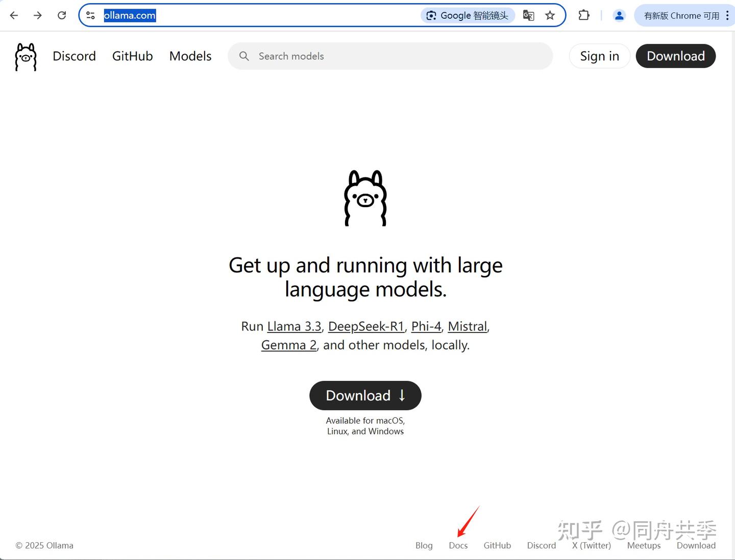
Task: Open Discord in top navigation
Action: pyautogui.click(x=74, y=56)
